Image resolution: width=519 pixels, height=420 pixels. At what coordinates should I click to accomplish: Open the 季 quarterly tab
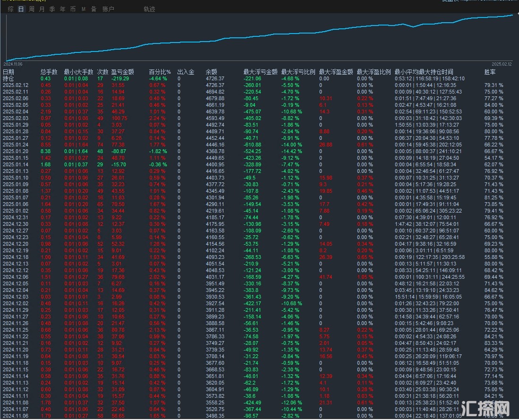pyautogui.click(x=52, y=9)
